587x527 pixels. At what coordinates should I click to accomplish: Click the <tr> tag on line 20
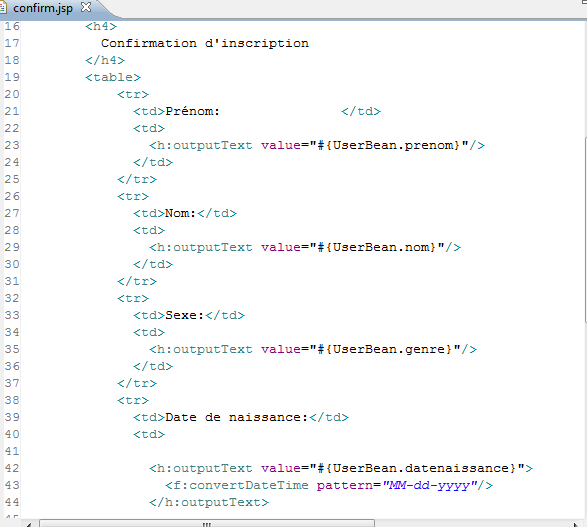[133, 94]
